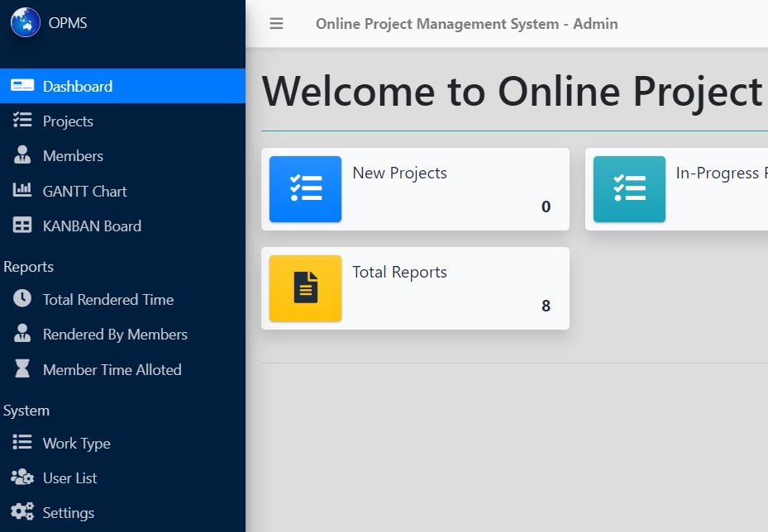Image resolution: width=768 pixels, height=532 pixels.
Task: Open the User List page
Action: [x=69, y=478]
